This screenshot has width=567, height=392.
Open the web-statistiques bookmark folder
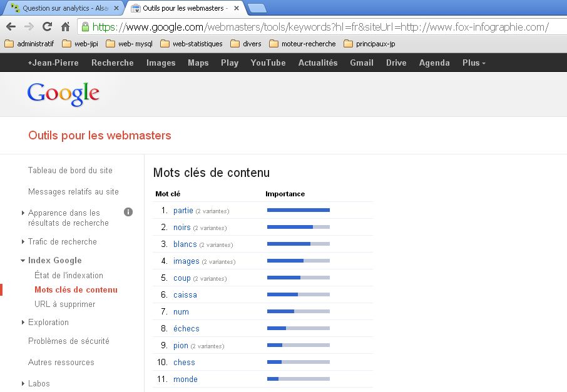coord(192,44)
